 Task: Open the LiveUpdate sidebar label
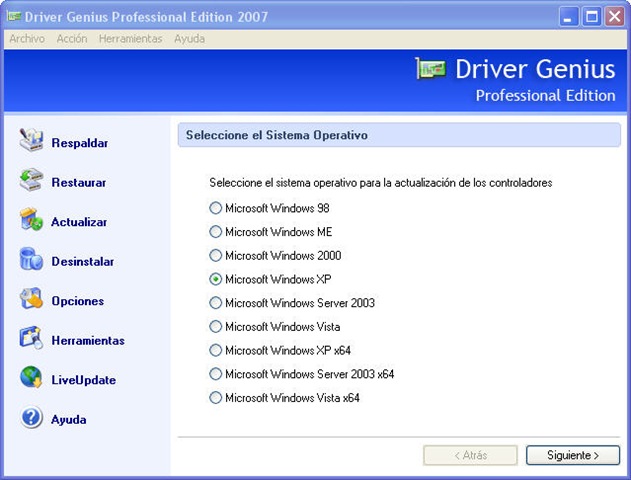tap(84, 380)
